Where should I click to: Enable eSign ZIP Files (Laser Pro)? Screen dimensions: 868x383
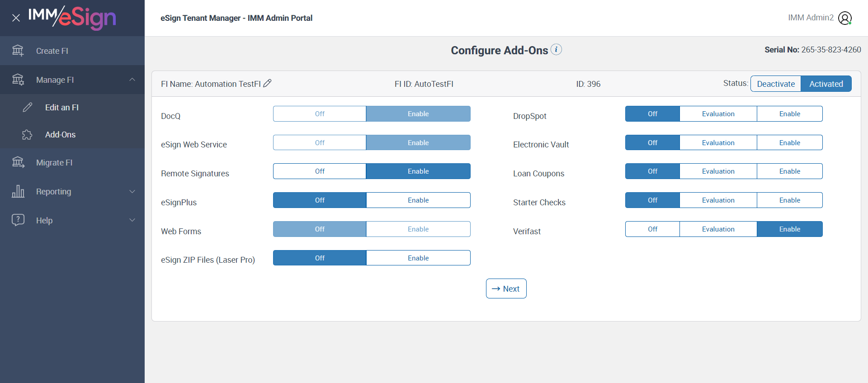click(418, 258)
